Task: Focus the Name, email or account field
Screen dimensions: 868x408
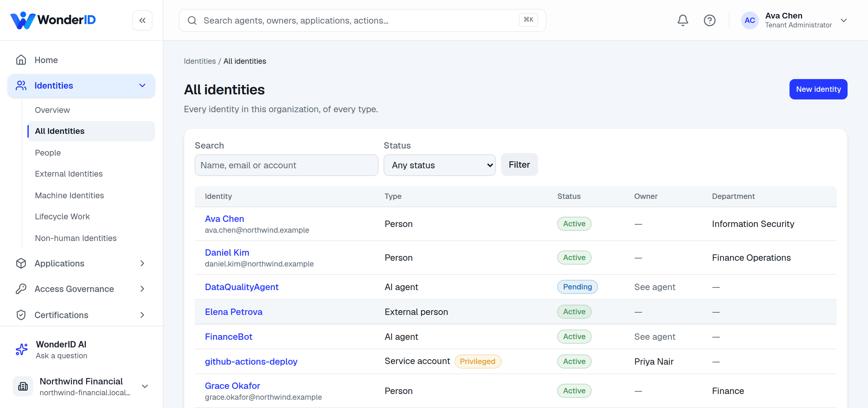Action: tap(287, 165)
